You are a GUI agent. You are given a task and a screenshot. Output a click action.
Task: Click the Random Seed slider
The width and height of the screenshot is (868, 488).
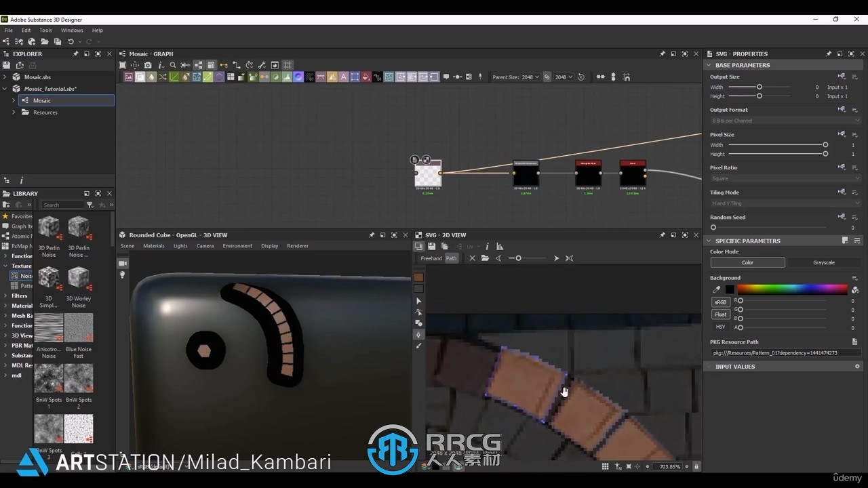[x=769, y=228]
